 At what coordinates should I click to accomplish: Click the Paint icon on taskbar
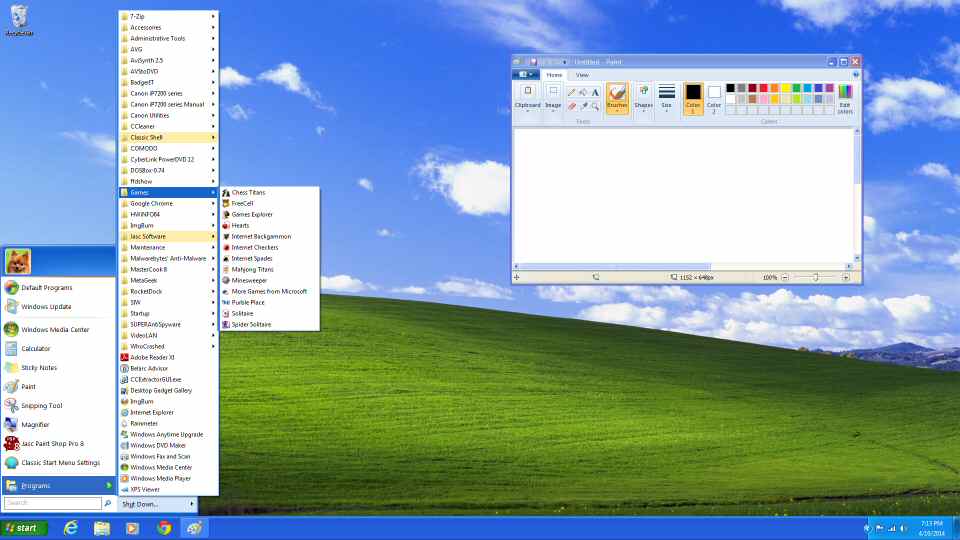coord(195,528)
